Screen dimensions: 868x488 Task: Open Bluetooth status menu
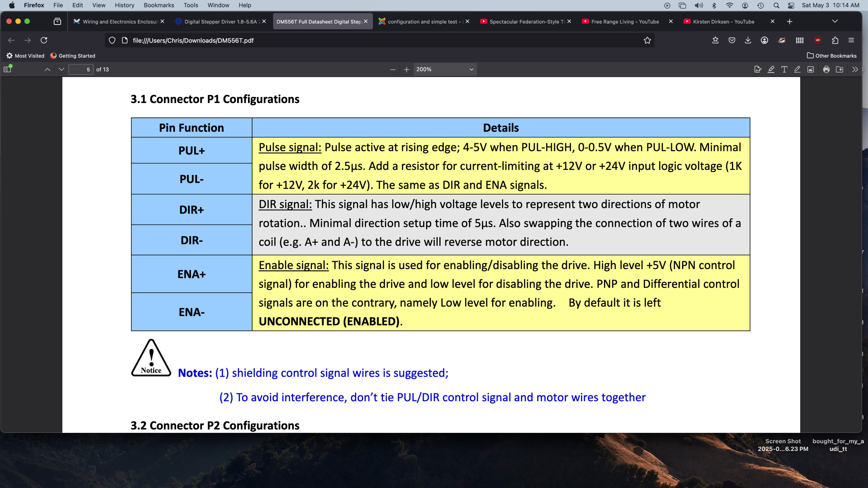[714, 5]
